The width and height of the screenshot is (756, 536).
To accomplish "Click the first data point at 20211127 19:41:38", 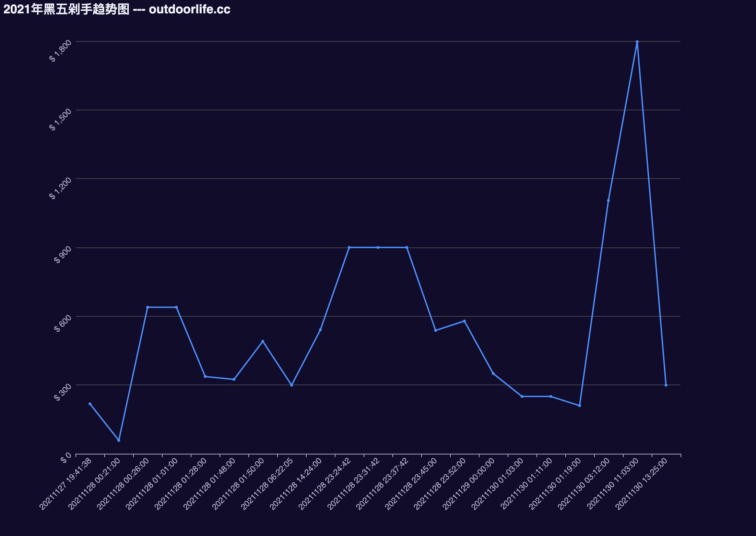I will pyautogui.click(x=90, y=404).
